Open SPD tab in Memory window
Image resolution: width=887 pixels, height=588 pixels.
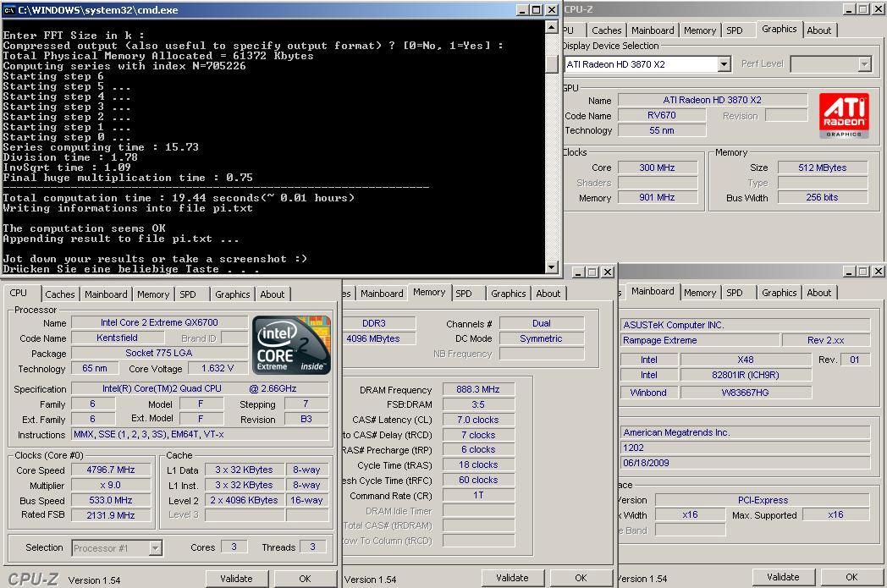tap(463, 294)
